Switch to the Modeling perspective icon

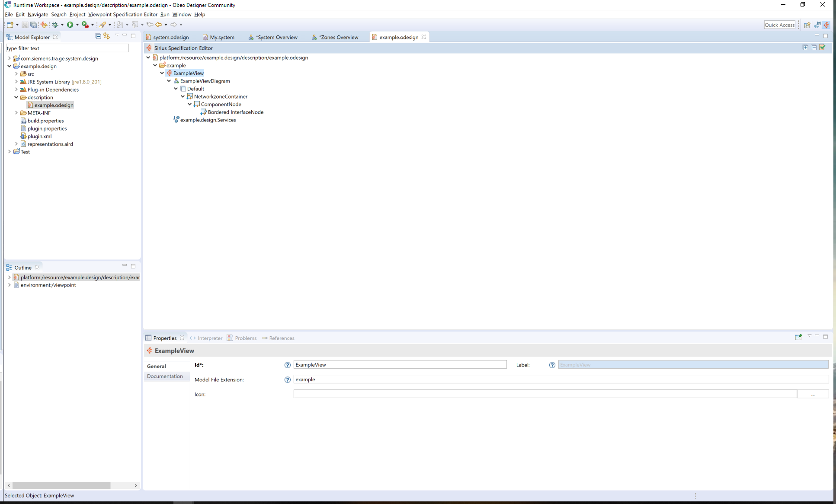pos(817,25)
